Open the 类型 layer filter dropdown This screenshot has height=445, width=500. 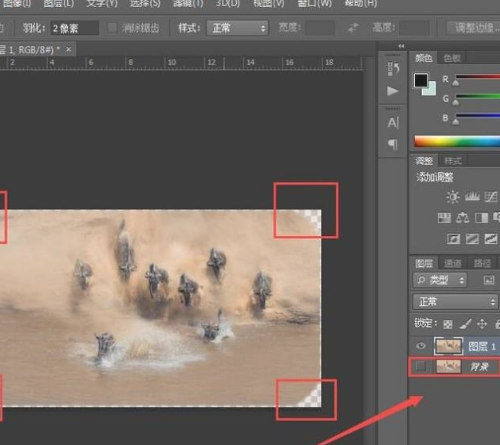tap(440, 280)
